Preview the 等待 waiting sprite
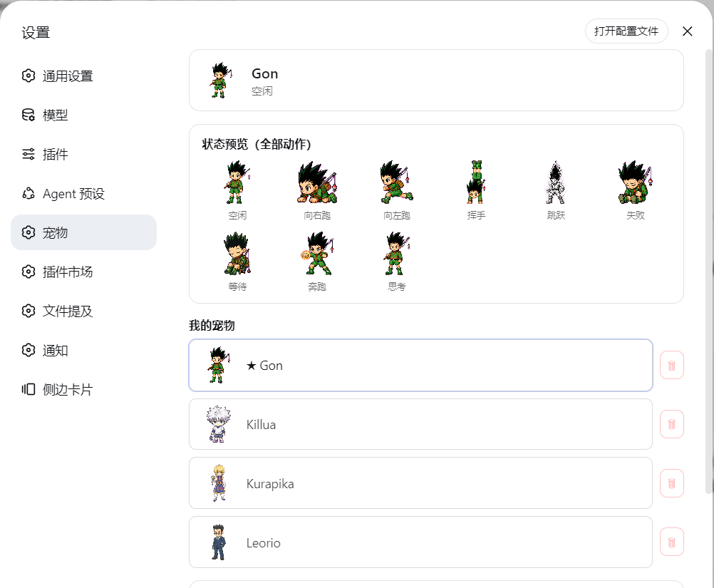Image resolution: width=714 pixels, height=588 pixels. coord(237,254)
